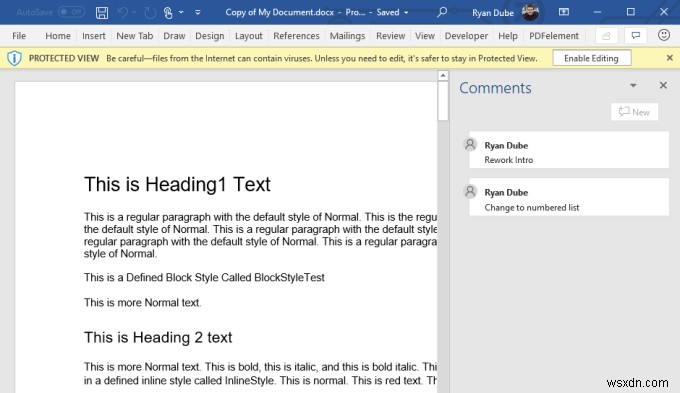Switch to the Insert tab
The width and height of the screenshot is (680, 393).
click(x=94, y=36)
